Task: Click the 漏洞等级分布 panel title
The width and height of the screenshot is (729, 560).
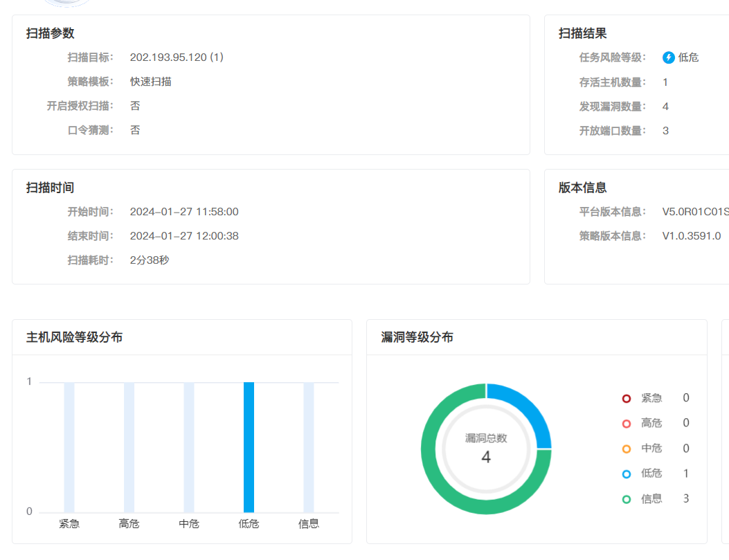Action: [x=417, y=337]
